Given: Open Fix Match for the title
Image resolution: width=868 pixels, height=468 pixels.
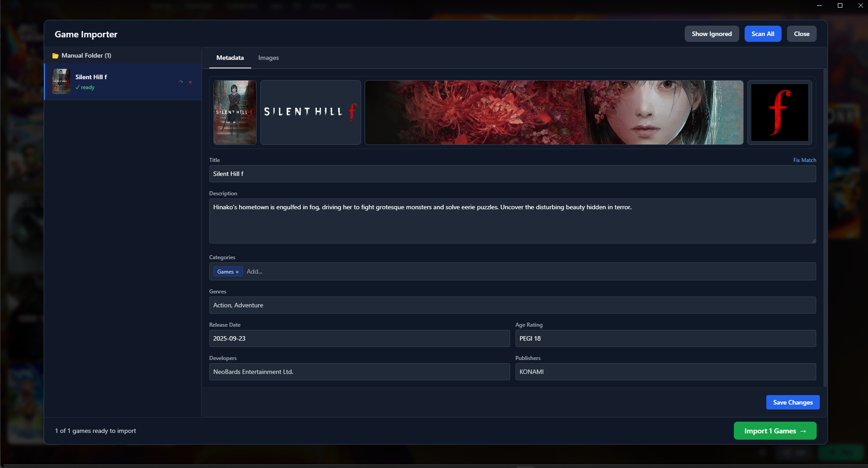Looking at the screenshot, I should tap(805, 160).
